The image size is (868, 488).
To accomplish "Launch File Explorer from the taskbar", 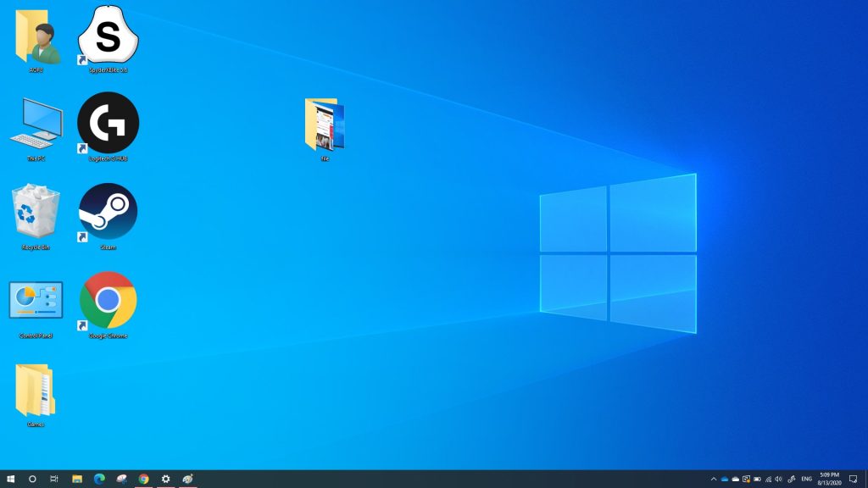I will click(x=77, y=480).
